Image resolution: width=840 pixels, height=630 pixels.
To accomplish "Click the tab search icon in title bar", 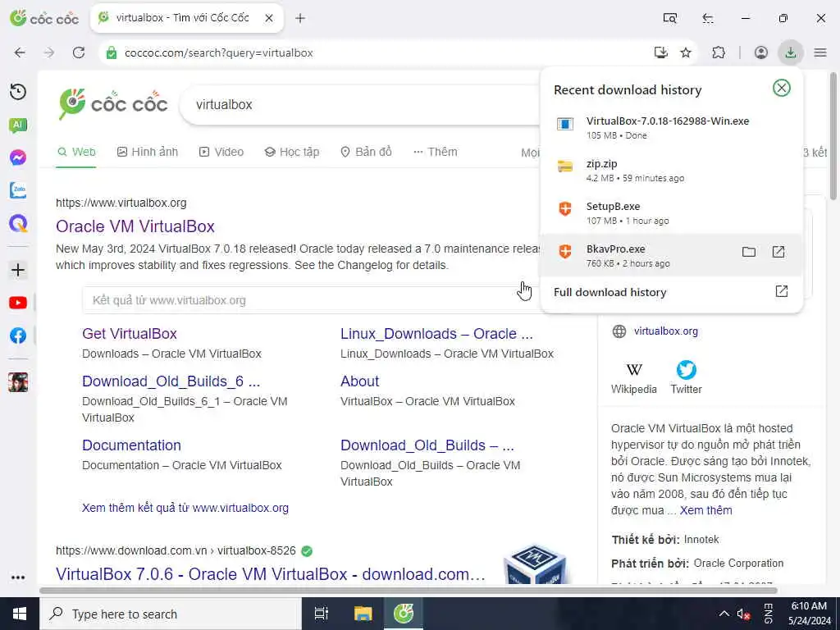I will 670,18.
